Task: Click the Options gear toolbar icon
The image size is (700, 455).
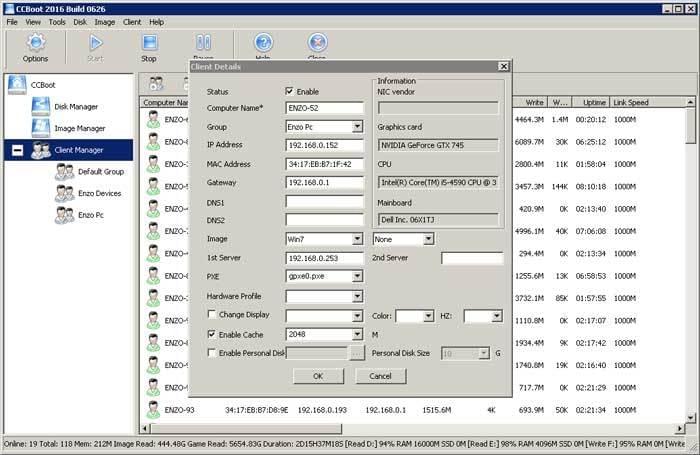Action: click(36, 43)
